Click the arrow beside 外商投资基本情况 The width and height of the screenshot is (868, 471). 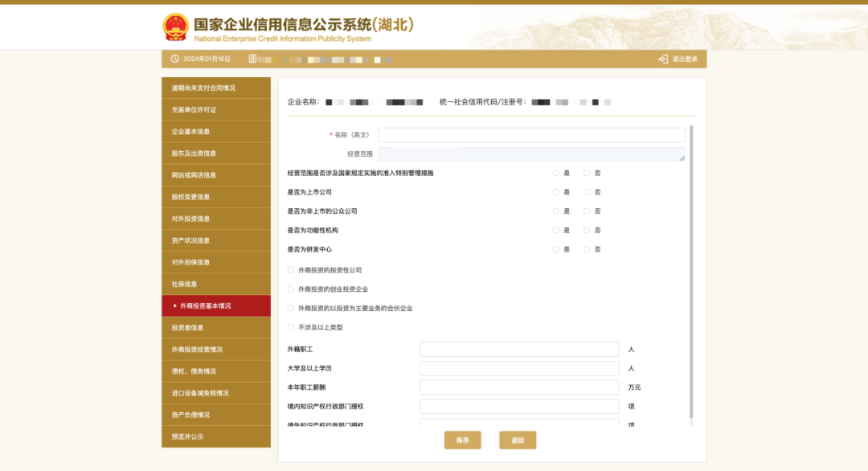[x=174, y=305]
